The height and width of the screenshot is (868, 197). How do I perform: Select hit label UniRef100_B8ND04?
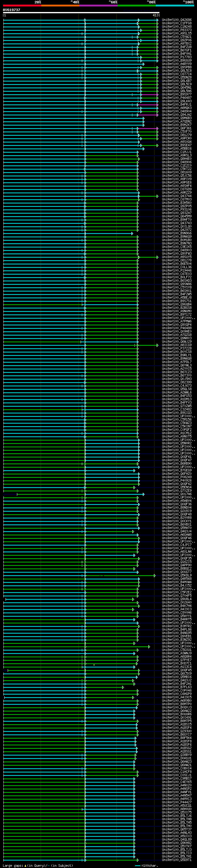point(177,507)
